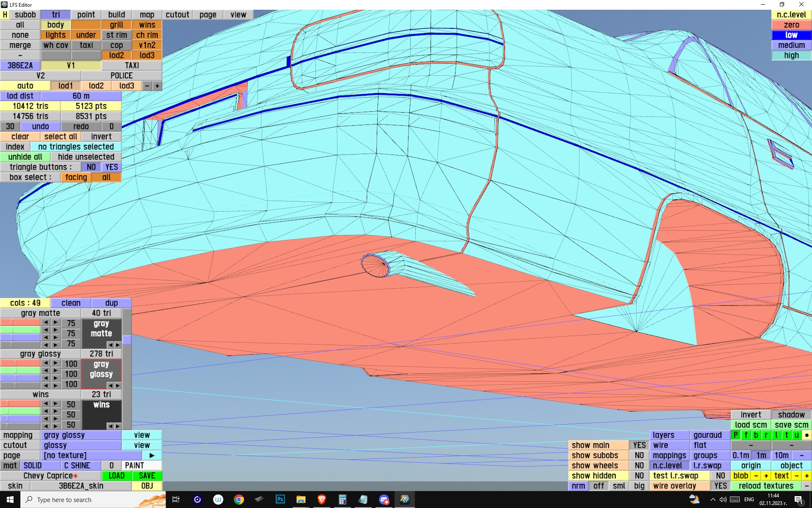
Task: Toggle show subobs NO button
Action: [x=639, y=456]
